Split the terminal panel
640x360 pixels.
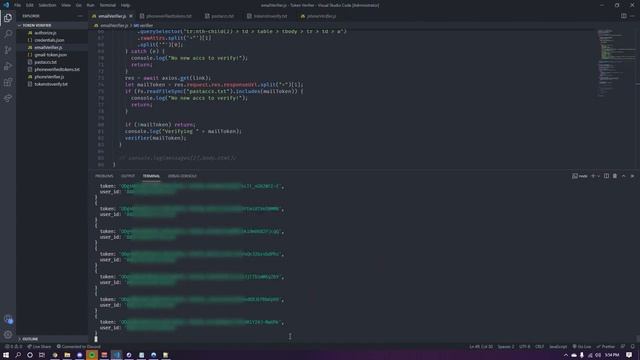[x=606, y=176]
